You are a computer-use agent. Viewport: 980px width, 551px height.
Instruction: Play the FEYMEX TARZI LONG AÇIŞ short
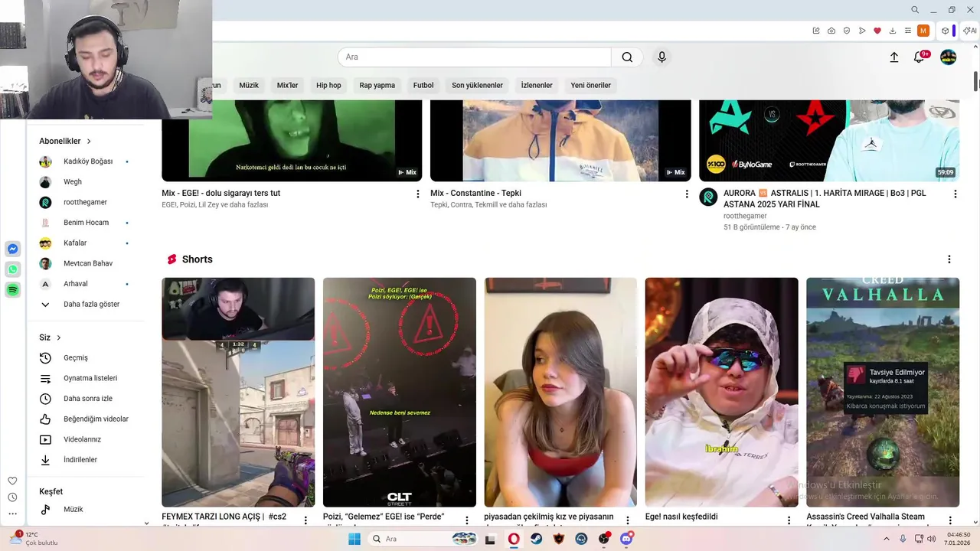pyautogui.click(x=238, y=392)
